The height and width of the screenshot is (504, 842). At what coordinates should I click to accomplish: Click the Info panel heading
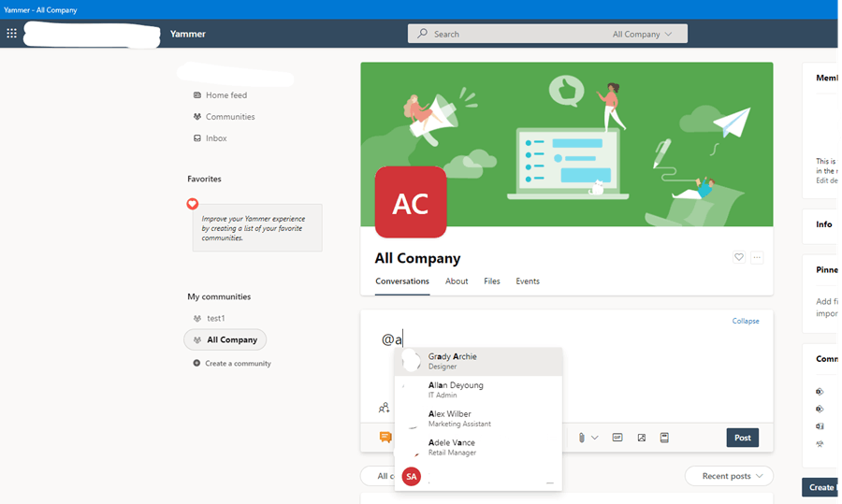823,224
